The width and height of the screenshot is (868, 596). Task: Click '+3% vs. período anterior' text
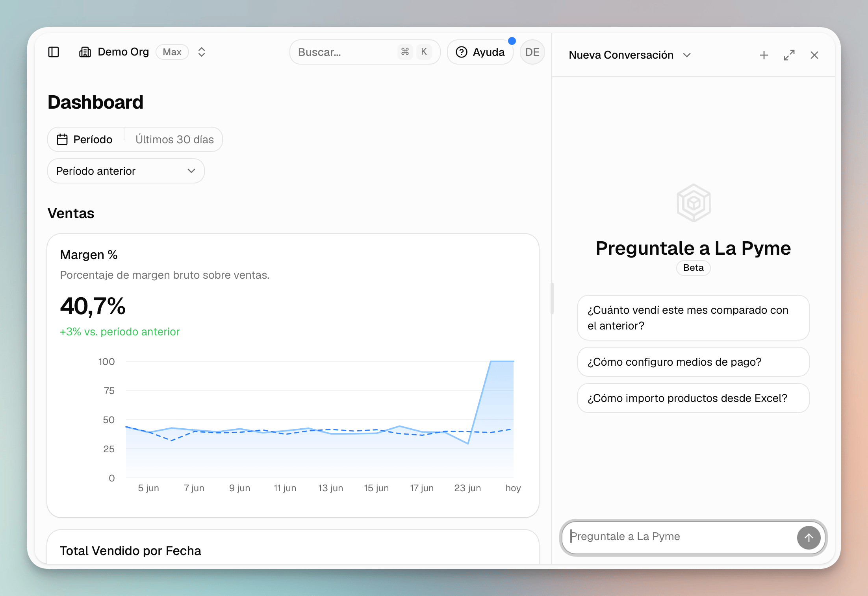click(x=120, y=331)
